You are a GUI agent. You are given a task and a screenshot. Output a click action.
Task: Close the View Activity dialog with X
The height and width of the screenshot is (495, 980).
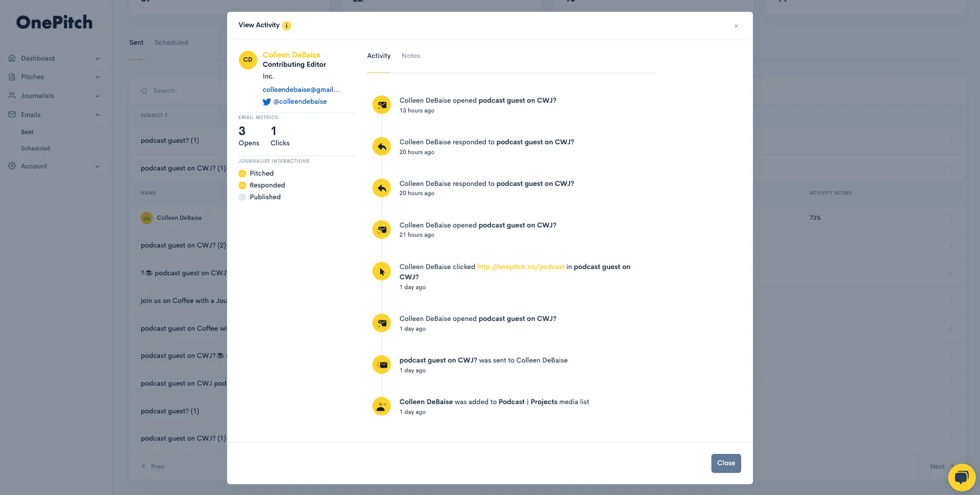[736, 26]
